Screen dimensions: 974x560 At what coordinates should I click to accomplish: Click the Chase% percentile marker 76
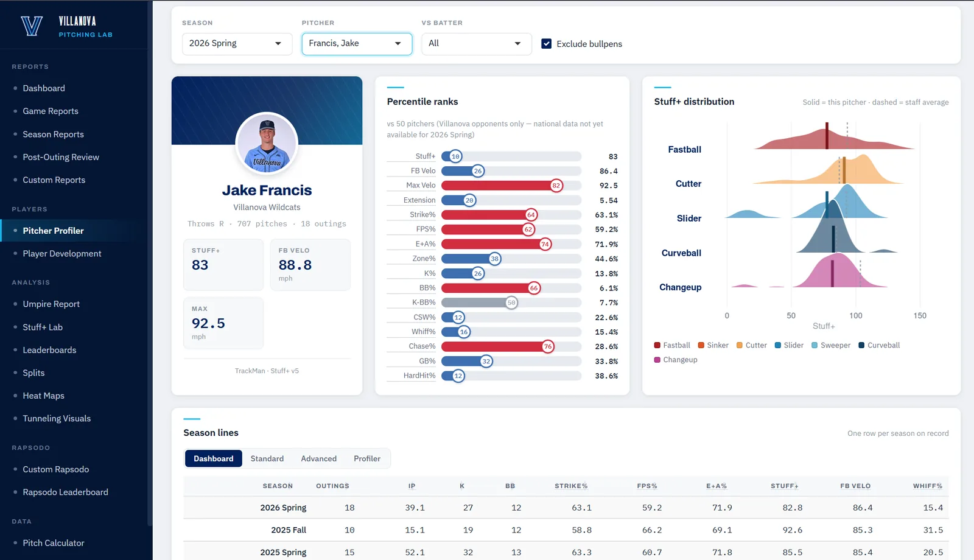[548, 346]
